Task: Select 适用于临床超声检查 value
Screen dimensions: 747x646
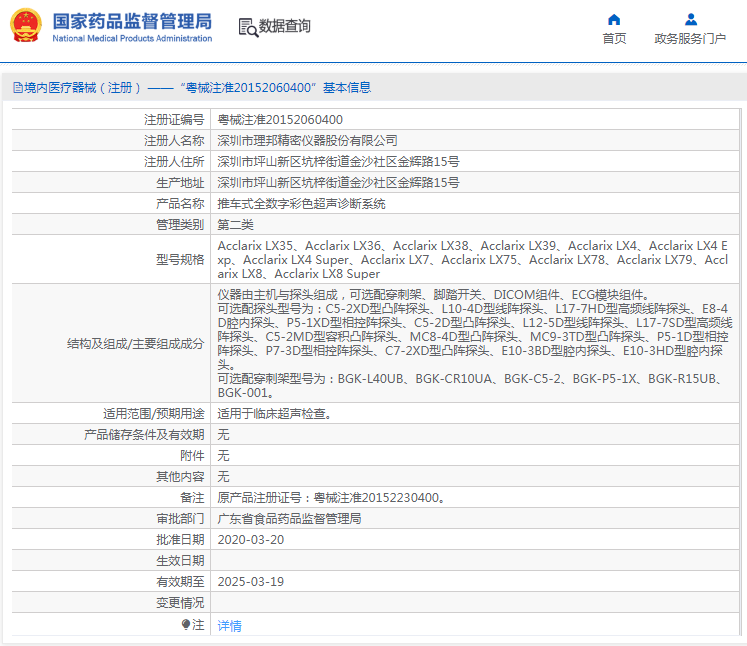Action: (274, 414)
